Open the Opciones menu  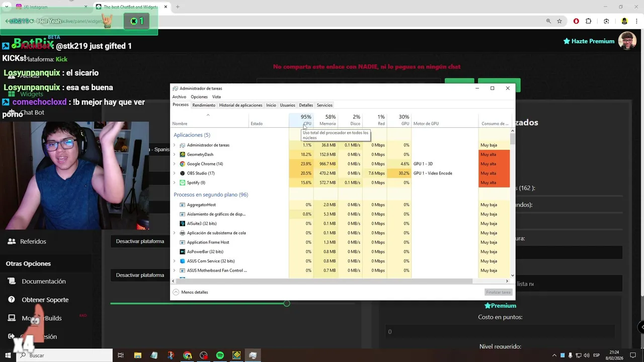(199, 97)
